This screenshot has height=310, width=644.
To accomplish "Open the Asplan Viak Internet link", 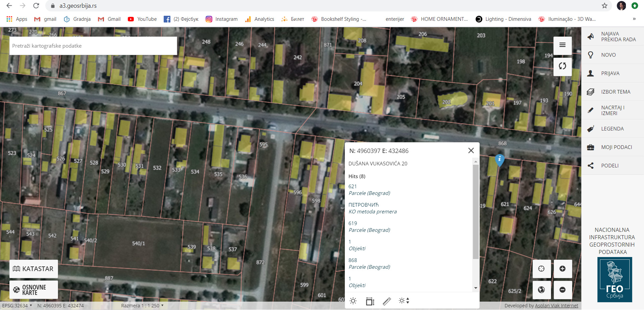I will pyautogui.click(x=556, y=306).
